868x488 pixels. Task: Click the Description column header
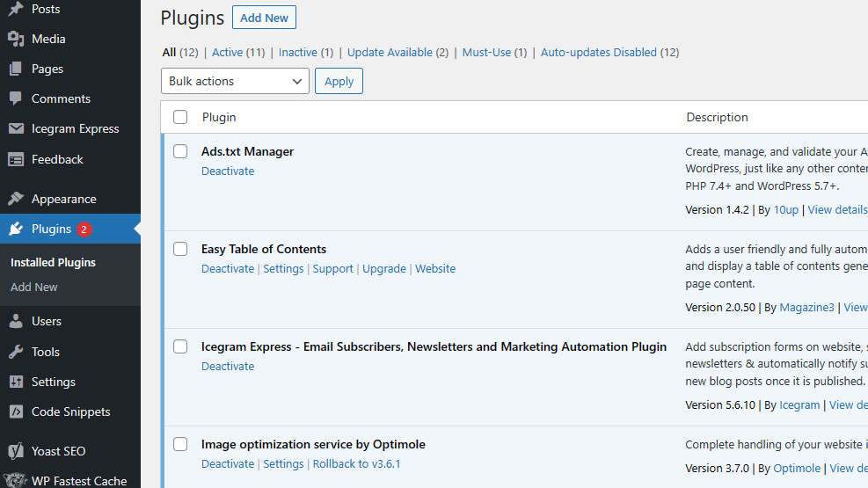pos(717,117)
